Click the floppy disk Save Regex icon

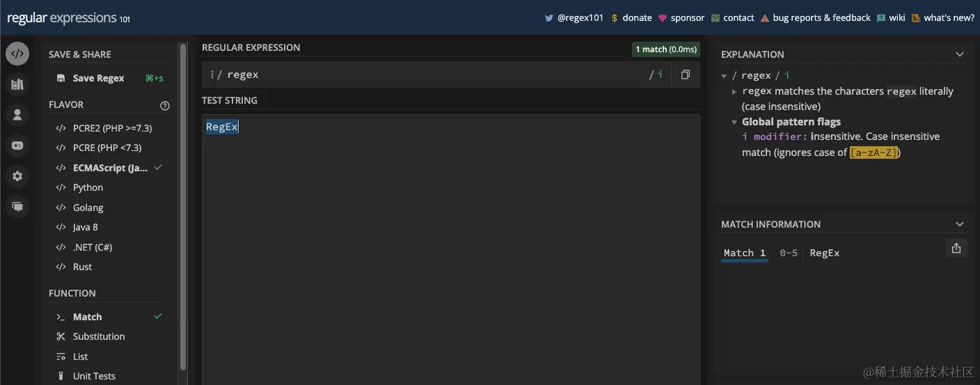[61, 78]
